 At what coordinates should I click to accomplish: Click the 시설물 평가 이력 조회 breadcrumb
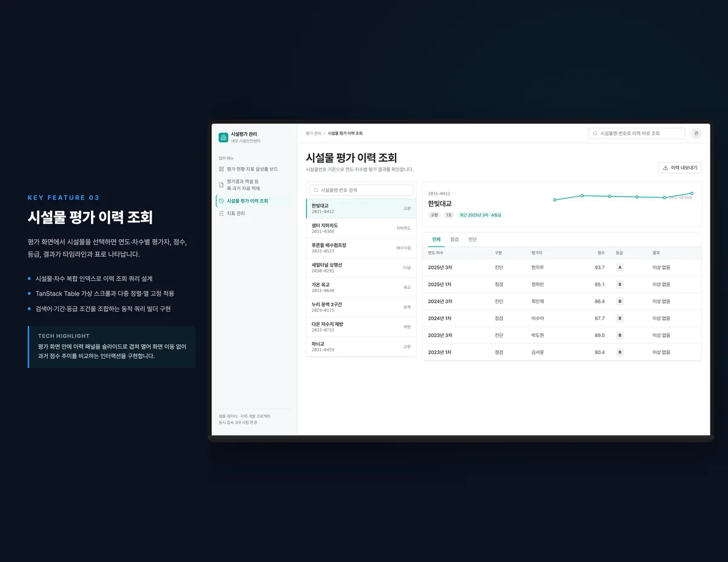pos(345,134)
